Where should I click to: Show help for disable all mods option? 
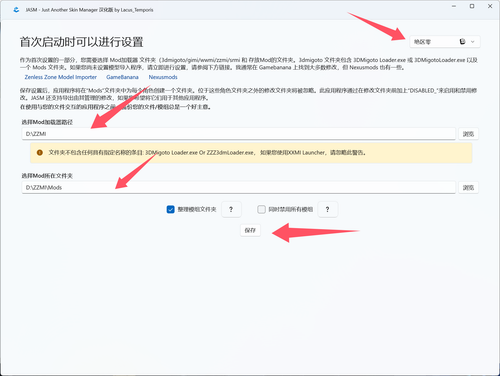327,209
